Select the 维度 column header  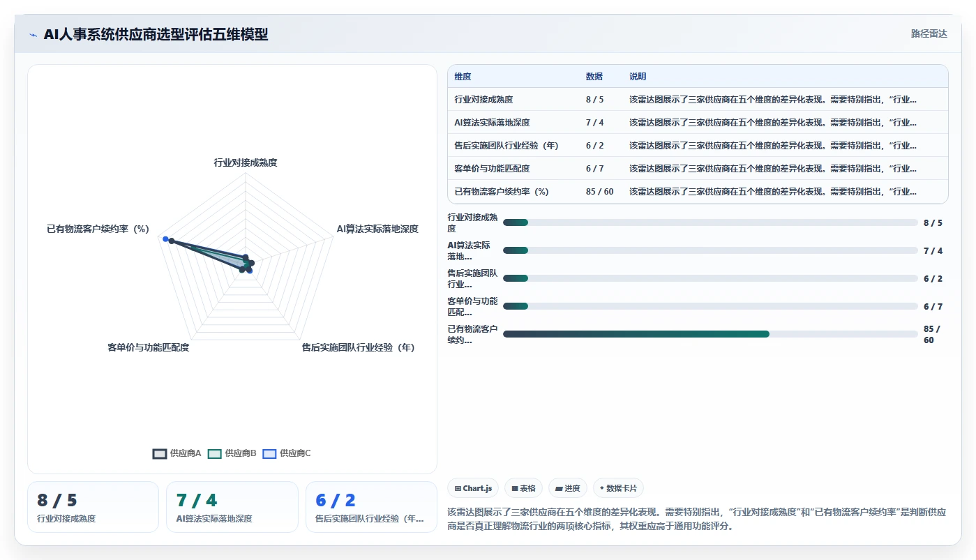[463, 76]
